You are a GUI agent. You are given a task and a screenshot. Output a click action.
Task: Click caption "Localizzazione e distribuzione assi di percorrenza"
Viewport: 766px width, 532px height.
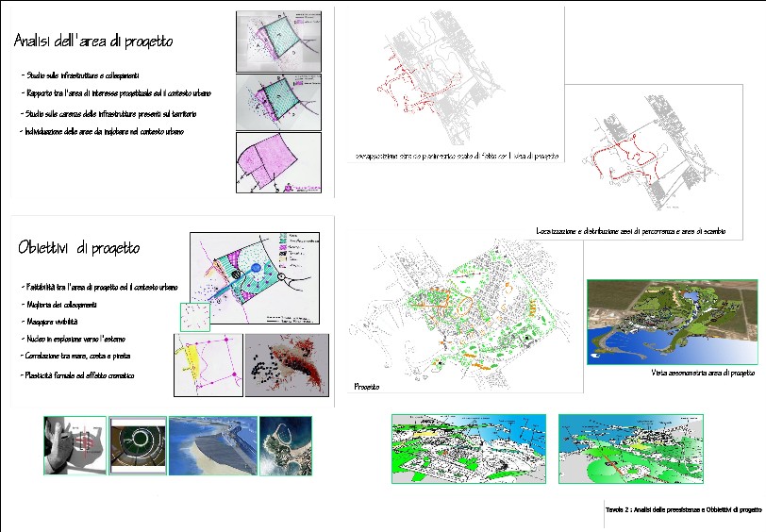630,231
